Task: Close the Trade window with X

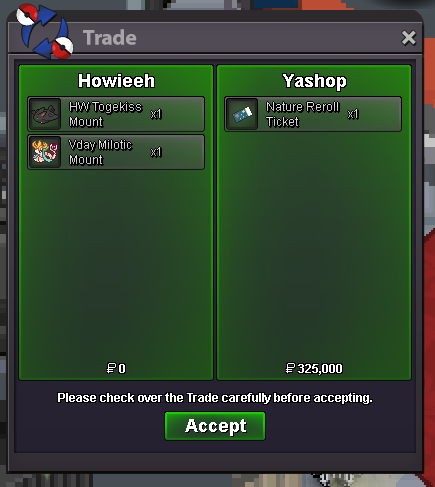Action: click(x=408, y=38)
